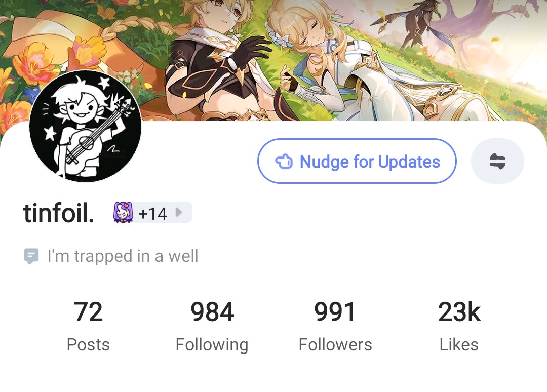This screenshot has height=392, width=547.
Task: Expand the +14 badges list arrow
Action: pos(179,212)
